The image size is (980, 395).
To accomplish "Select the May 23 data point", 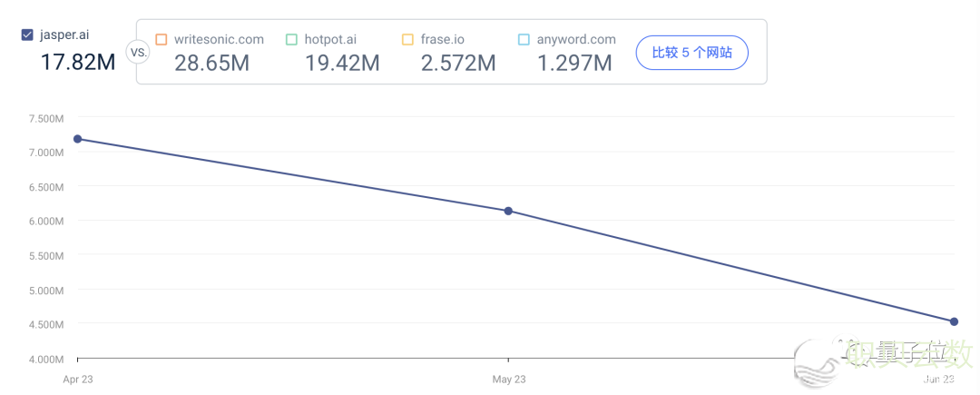I will tap(508, 212).
